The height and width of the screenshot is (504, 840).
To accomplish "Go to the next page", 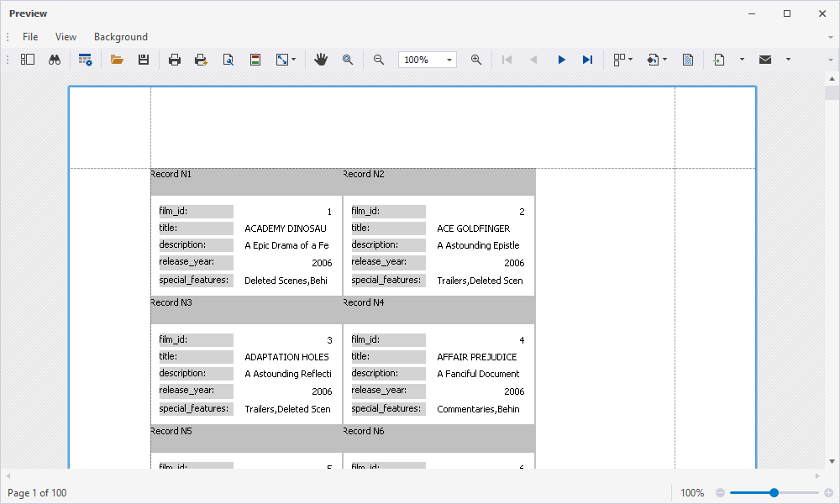I will (x=561, y=60).
